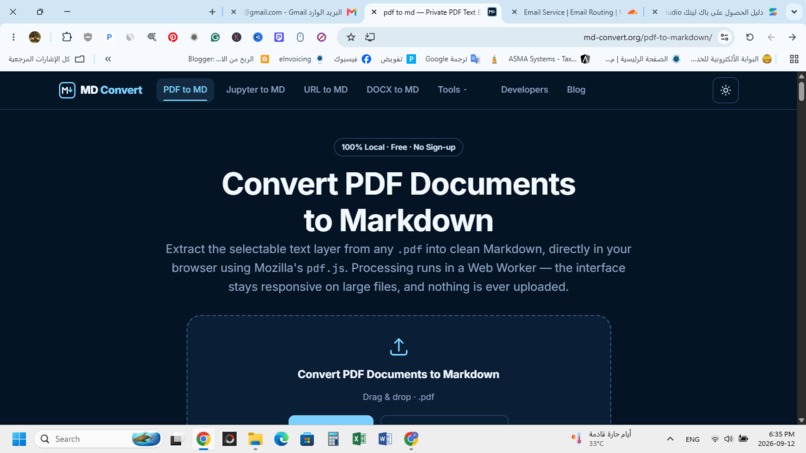Open Calculator from the taskbar

(333, 439)
